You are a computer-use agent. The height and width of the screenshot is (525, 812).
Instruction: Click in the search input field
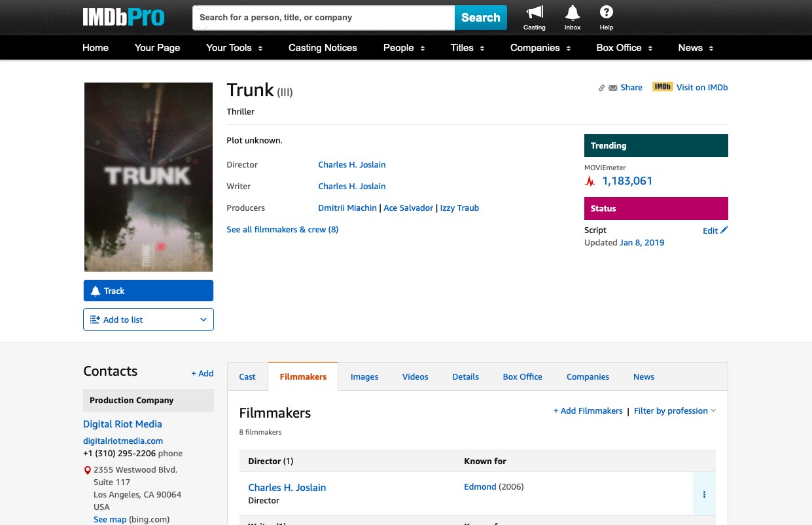tap(324, 18)
